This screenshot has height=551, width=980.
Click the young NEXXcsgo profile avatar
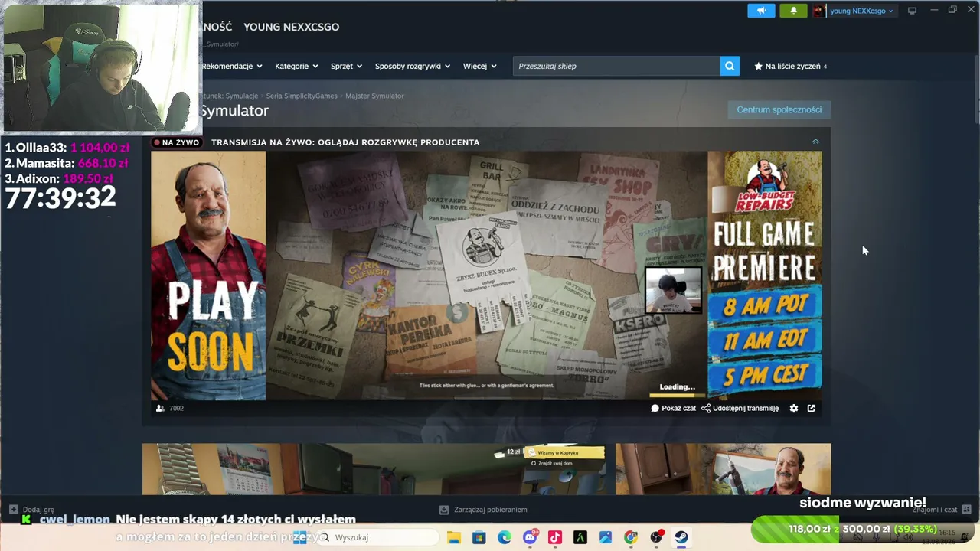pyautogui.click(x=819, y=11)
